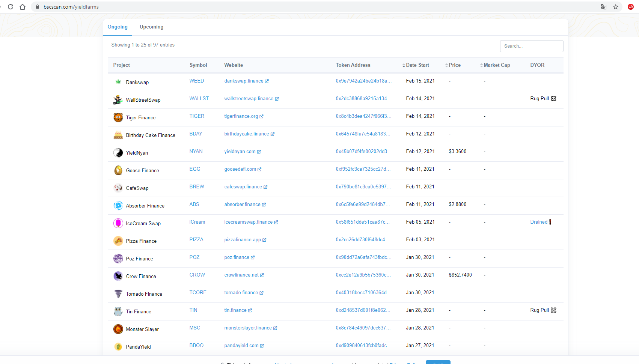Click the CafeSwap logo icon
The width and height of the screenshot is (639, 364).
coord(118,188)
